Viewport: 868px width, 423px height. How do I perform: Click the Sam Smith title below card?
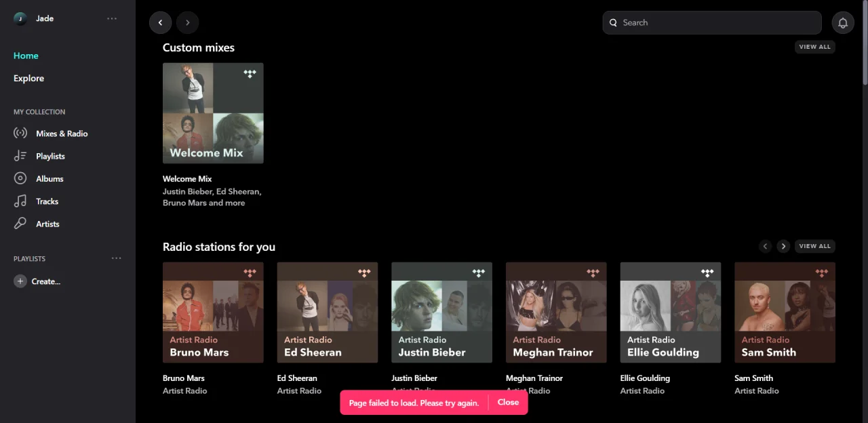[x=753, y=378]
